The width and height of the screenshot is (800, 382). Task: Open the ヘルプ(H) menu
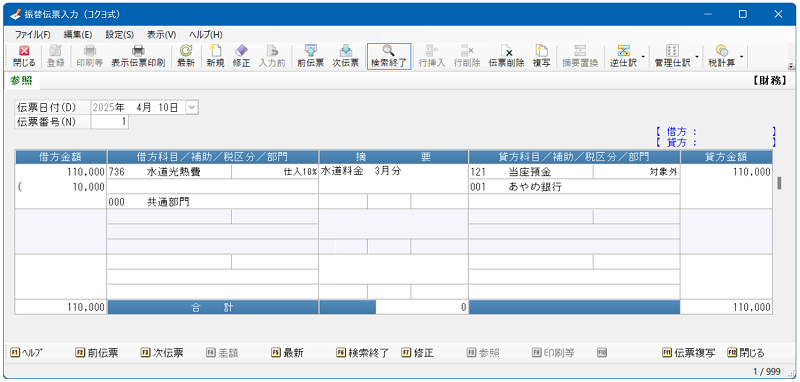coord(206,35)
